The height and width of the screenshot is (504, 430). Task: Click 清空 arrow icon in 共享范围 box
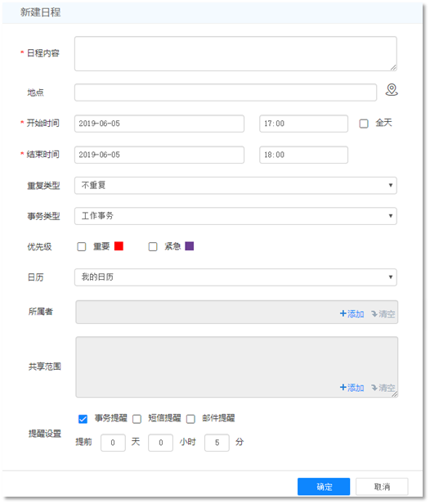pos(374,387)
